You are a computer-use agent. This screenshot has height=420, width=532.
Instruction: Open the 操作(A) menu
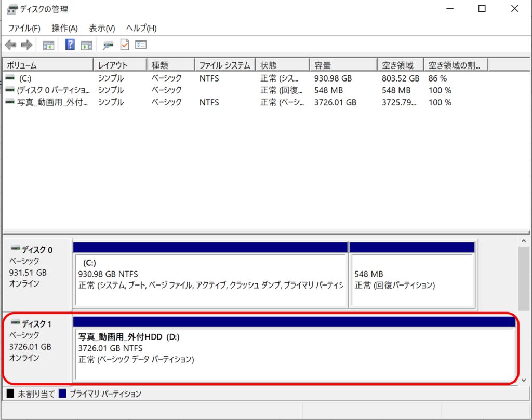[x=64, y=28]
